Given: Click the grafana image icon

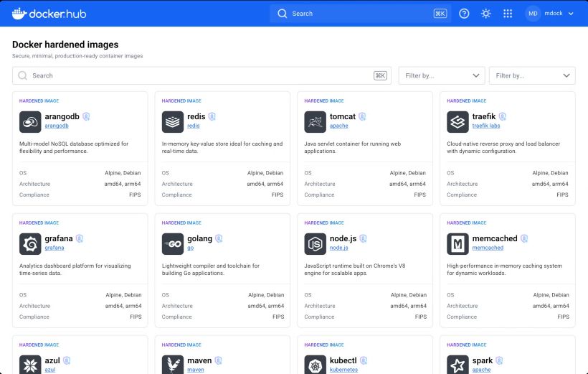Looking at the screenshot, I should coord(30,243).
